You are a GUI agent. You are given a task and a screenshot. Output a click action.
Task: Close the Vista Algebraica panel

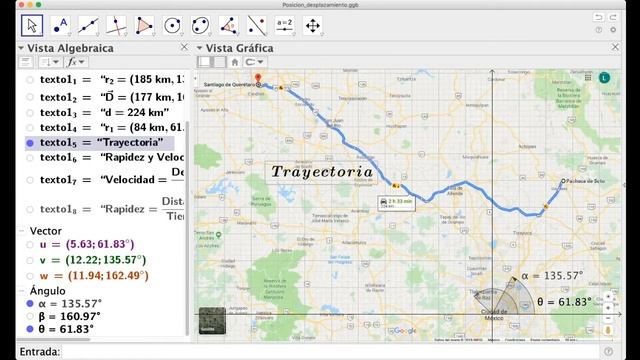[184, 47]
